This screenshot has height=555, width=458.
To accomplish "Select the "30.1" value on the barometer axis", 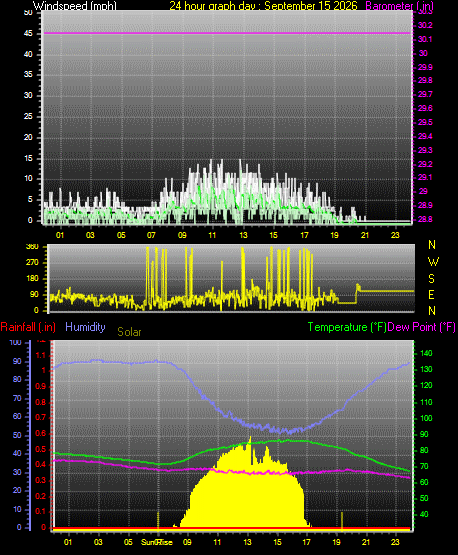I will [x=425, y=39].
